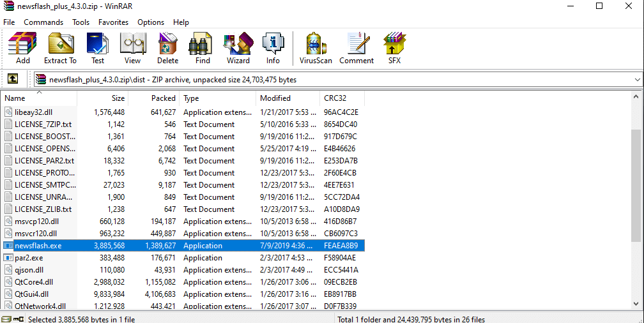
Task: Click Application type of par2.exe row
Action: [x=203, y=258]
